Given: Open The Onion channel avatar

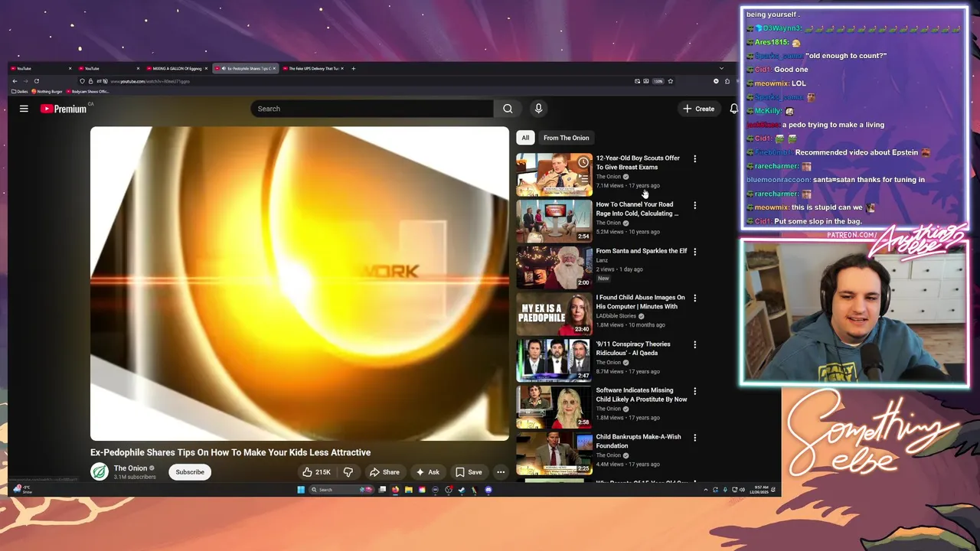Looking at the screenshot, I should [100, 471].
